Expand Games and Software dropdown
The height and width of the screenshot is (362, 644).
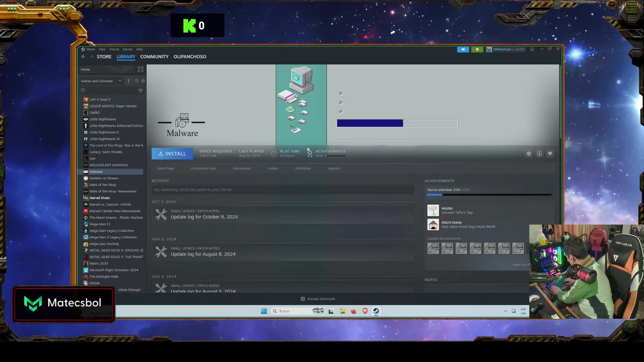tap(101, 81)
